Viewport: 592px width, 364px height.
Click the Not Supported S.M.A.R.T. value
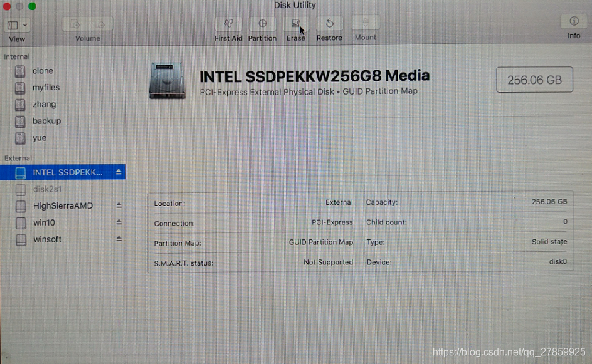(329, 262)
